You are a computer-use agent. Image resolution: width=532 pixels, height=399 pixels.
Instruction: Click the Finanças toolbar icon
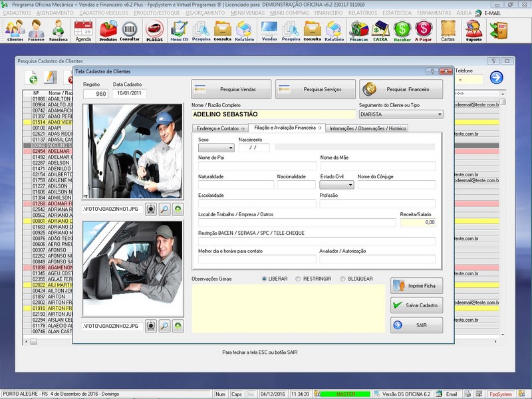click(x=359, y=30)
